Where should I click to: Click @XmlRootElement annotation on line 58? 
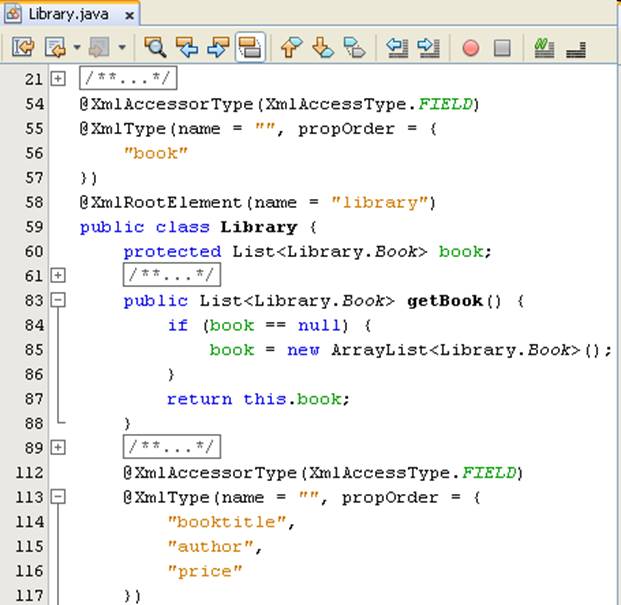[x=161, y=203]
